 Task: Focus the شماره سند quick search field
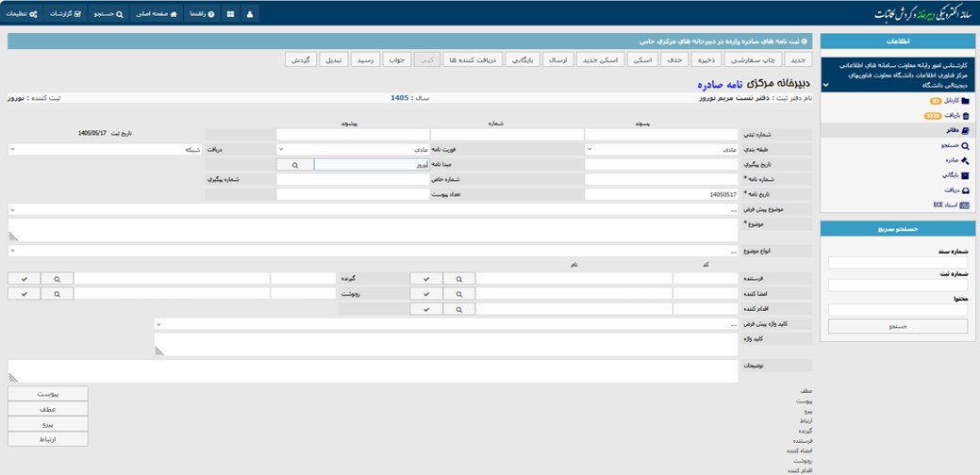898,263
